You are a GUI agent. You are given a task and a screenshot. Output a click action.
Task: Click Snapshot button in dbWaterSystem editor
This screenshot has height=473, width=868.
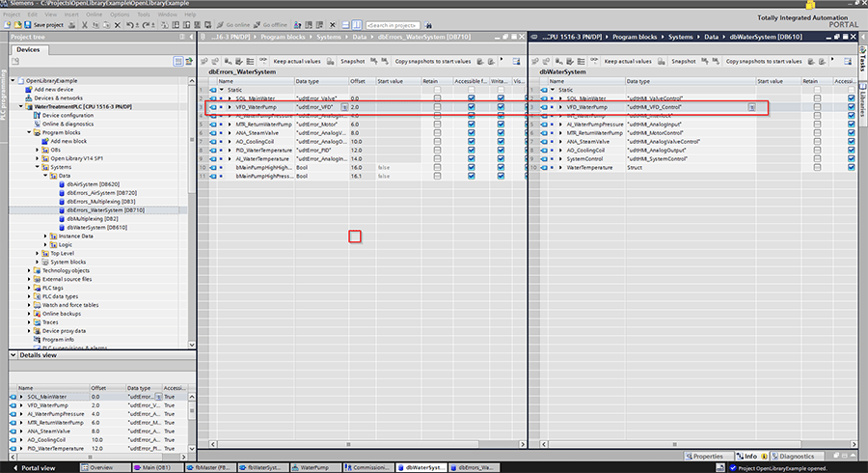683,61
